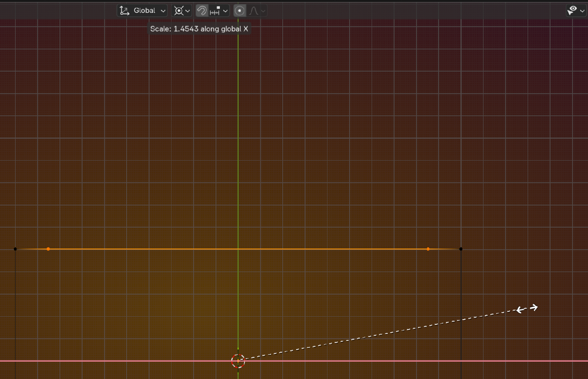Select the increment snapping icon
The image size is (588, 379).
pos(215,11)
